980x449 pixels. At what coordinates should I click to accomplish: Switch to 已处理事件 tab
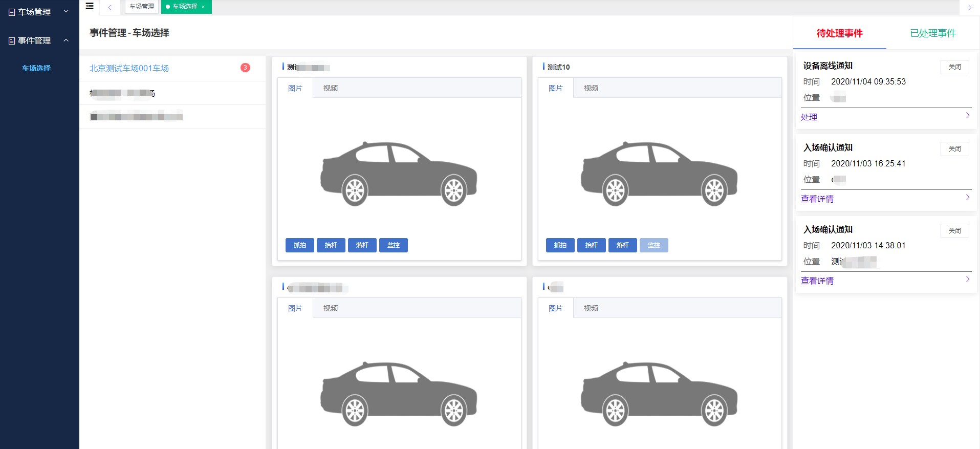coord(932,33)
